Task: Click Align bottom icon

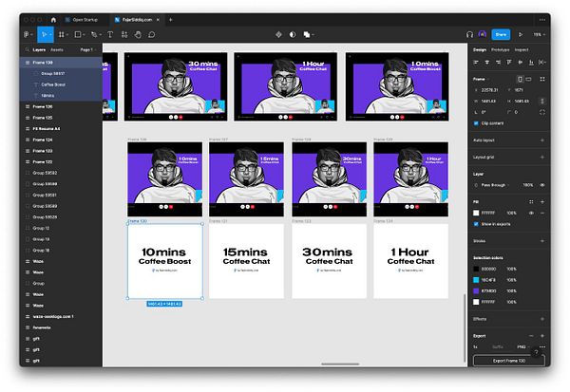Action: (531, 62)
